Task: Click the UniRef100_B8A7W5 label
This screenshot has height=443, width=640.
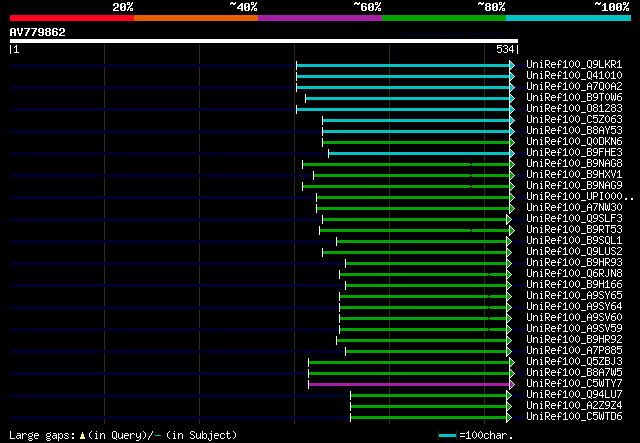Action: point(574,373)
